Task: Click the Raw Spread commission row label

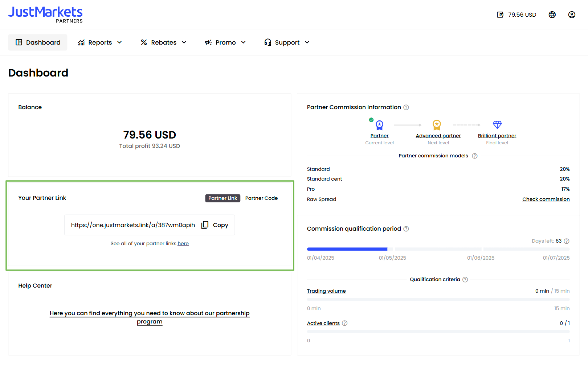Action: (x=322, y=199)
